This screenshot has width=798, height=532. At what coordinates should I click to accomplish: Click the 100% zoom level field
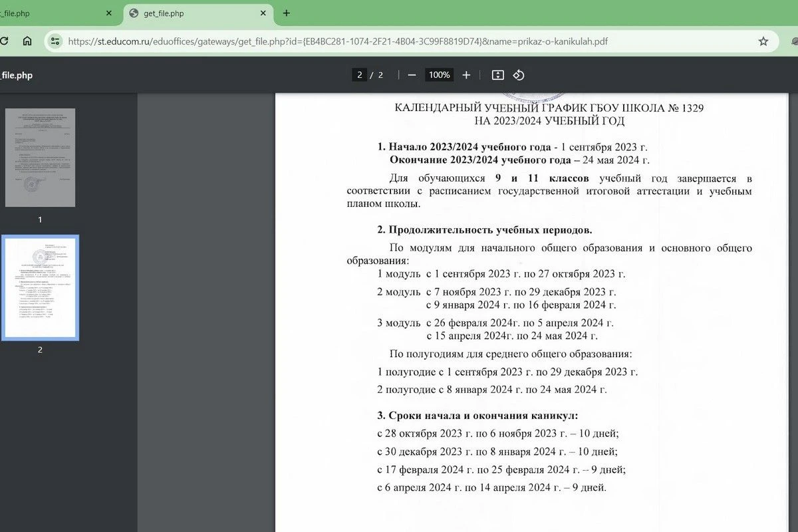[x=439, y=75]
